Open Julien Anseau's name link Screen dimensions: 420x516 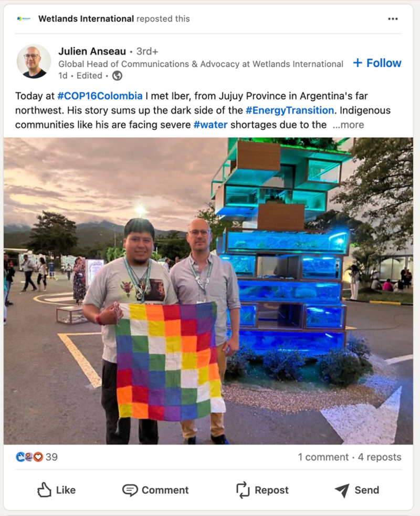tap(92, 51)
